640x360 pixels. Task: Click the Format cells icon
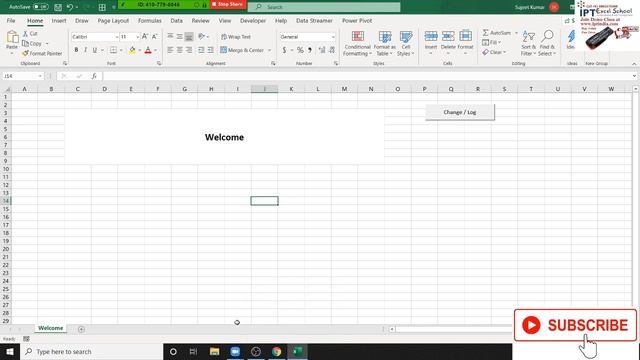(x=465, y=36)
